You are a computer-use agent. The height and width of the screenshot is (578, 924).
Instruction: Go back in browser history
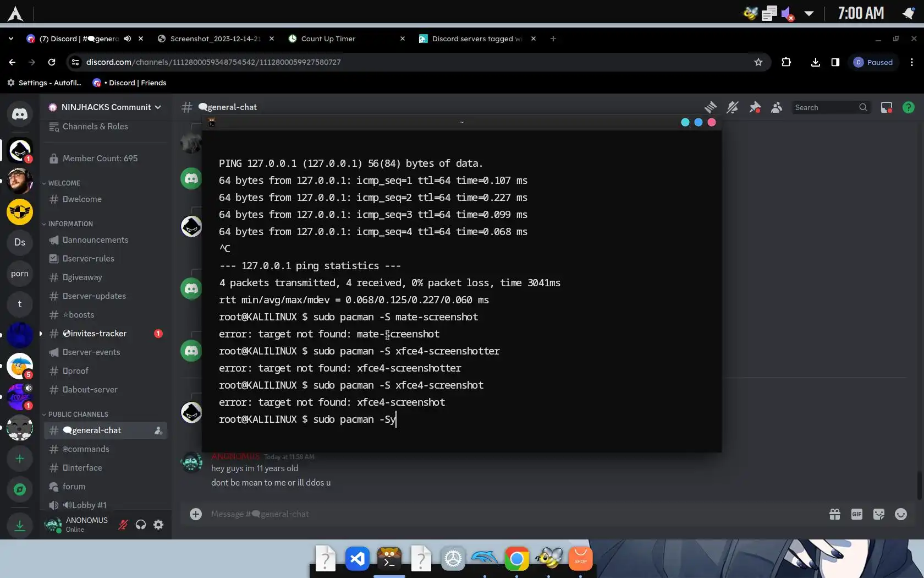pyautogui.click(x=12, y=62)
